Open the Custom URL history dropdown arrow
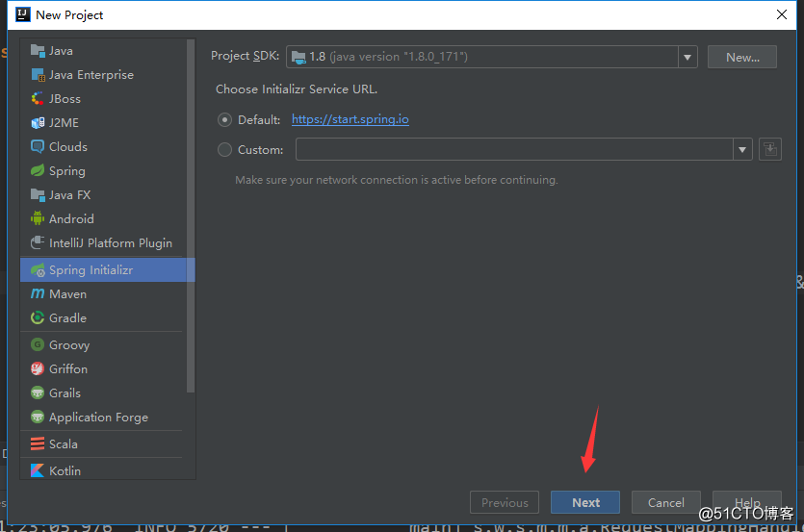The height and width of the screenshot is (532, 804). (x=742, y=150)
